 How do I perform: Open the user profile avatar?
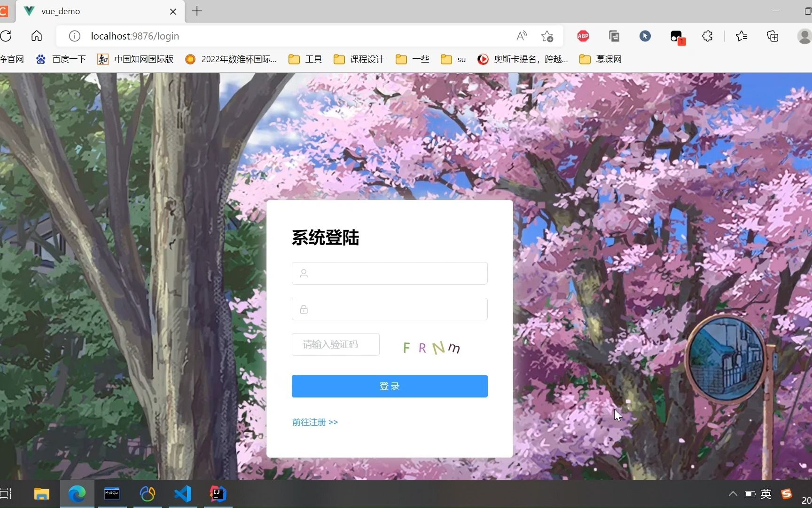pyautogui.click(x=804, y=36)
